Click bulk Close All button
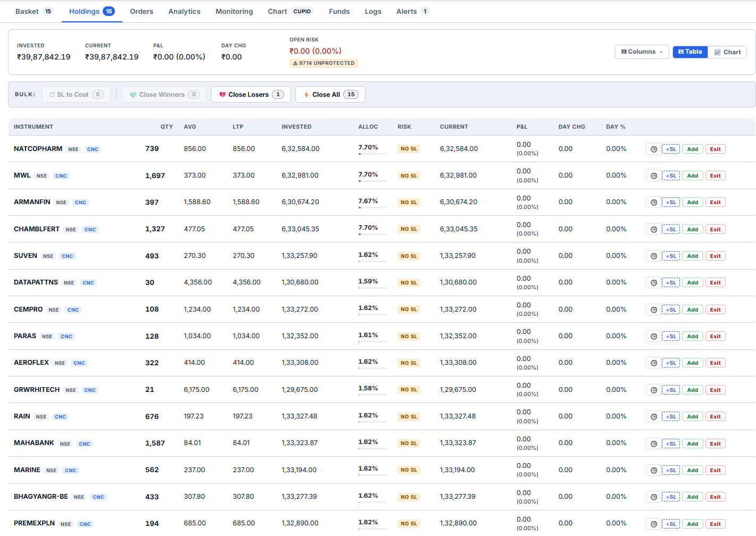 pyautogui.click(x=330, y=95)
